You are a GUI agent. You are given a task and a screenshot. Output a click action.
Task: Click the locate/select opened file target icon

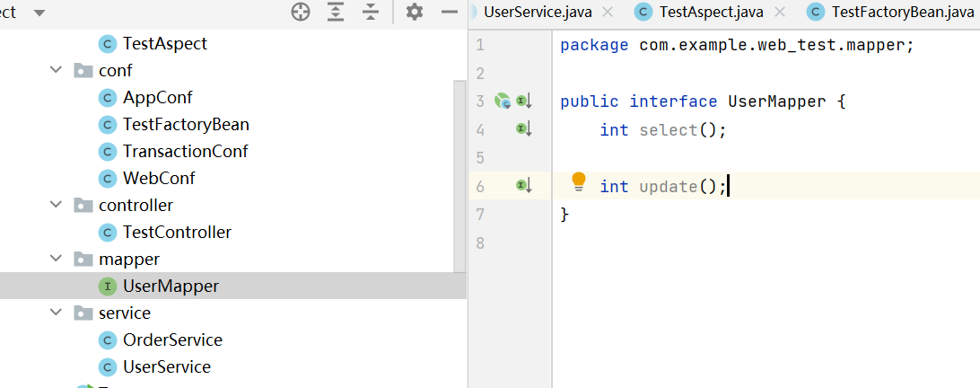(301, 12)
